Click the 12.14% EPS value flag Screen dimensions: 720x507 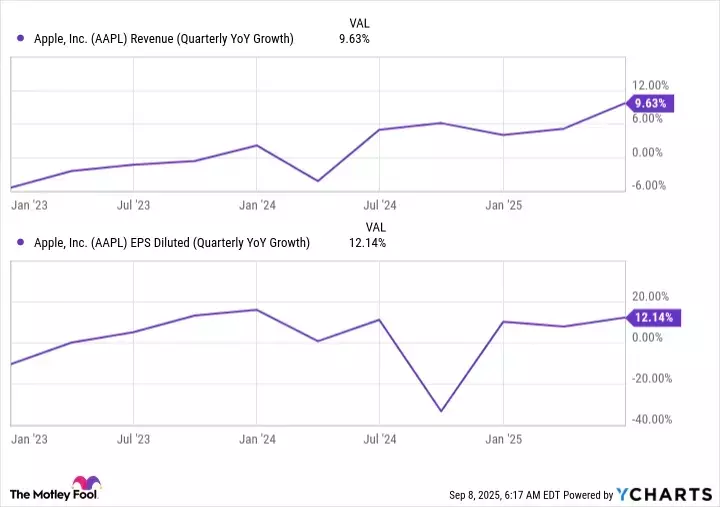pyautogui.click(x=653, y=317)
